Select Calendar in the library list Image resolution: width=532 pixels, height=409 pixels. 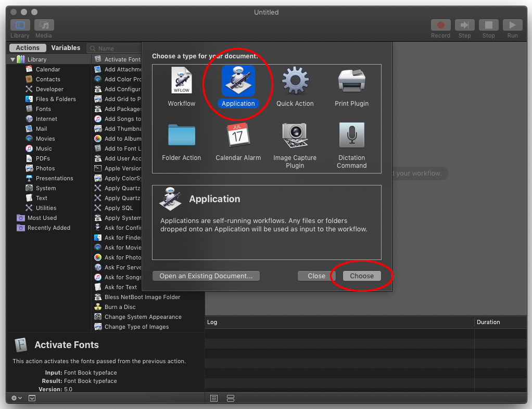pyautogui.click(x=48, y=69)
